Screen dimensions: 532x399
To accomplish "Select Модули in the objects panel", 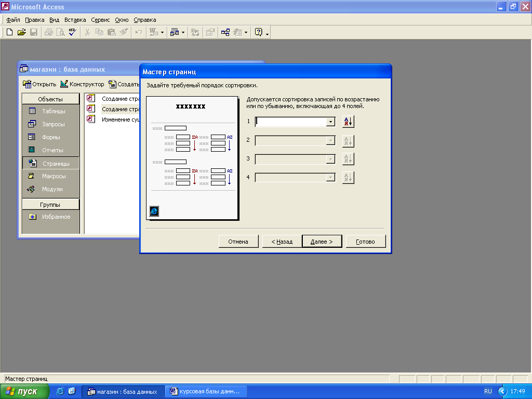I will 51,189.
